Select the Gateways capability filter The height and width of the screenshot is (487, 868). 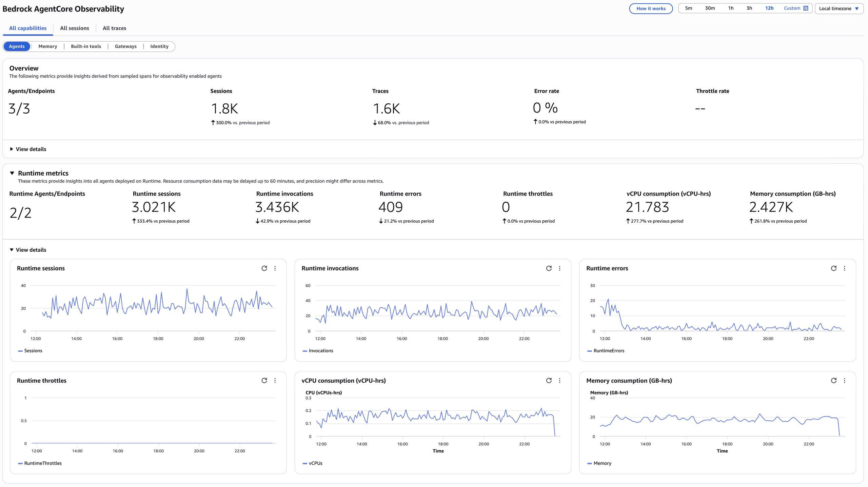point(125,46)
